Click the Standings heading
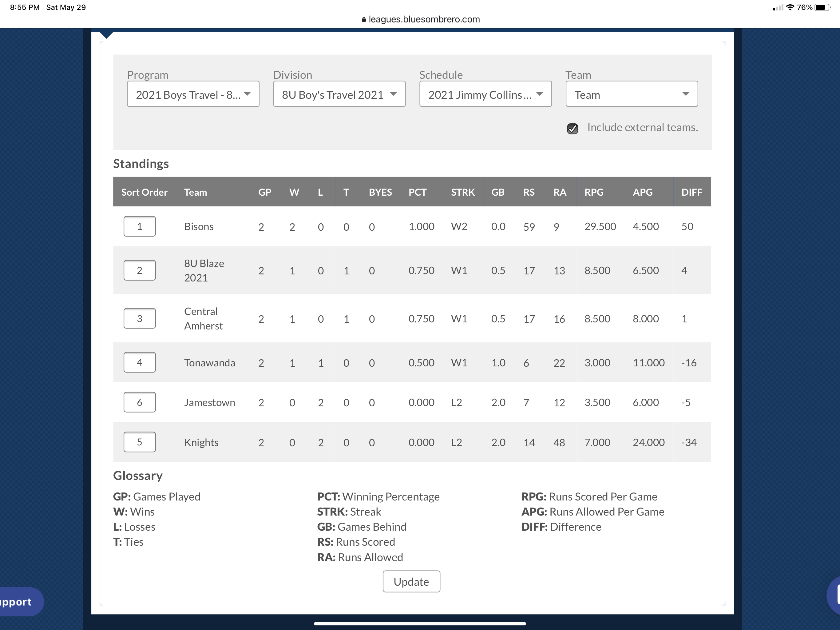 point(141,164)
